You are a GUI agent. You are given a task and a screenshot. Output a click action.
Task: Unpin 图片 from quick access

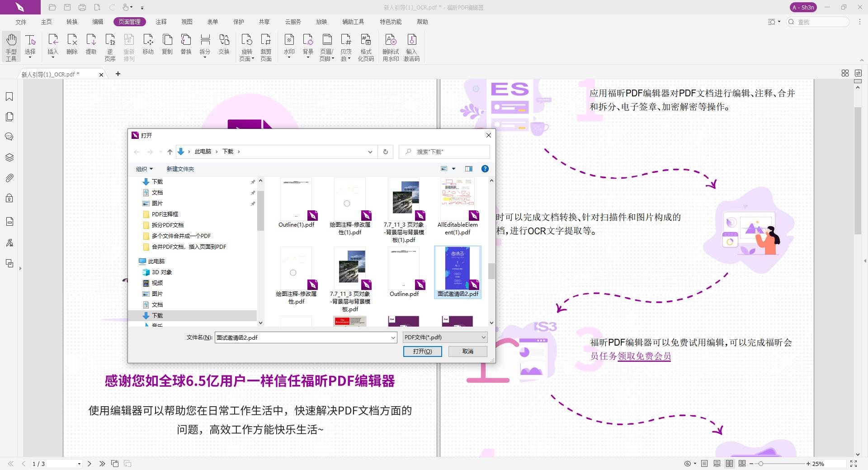pyautogui.click(x=253, y=204)
